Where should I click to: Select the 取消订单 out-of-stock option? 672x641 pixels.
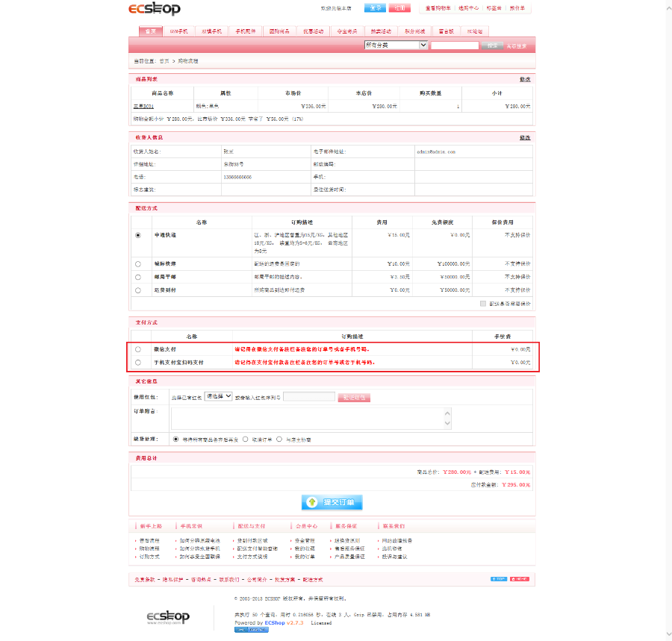tap(246, 440)
